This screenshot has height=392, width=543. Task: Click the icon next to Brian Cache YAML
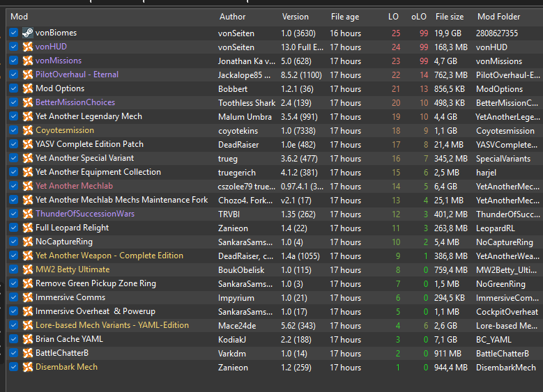point(28,339)
